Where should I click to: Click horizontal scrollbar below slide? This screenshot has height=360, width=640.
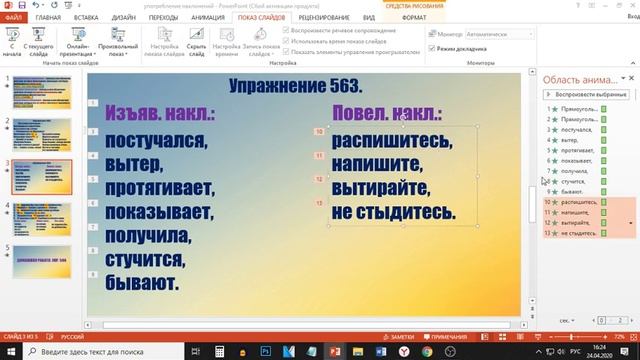tap(306, 325)
